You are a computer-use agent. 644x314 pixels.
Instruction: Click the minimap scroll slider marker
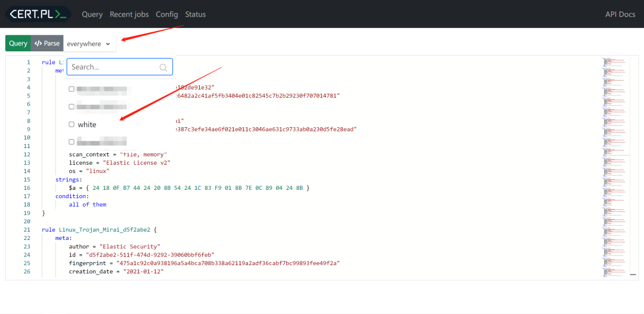[633, 274]
